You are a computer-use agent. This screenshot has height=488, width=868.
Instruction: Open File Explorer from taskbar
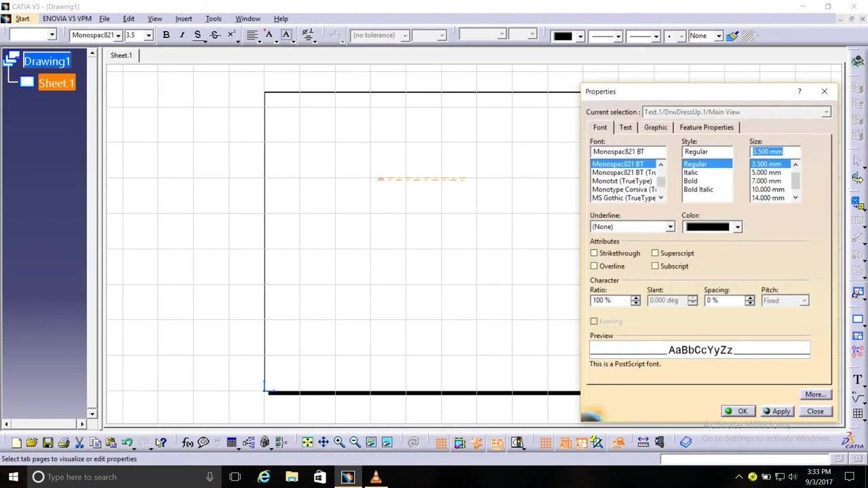pos(292,476)
